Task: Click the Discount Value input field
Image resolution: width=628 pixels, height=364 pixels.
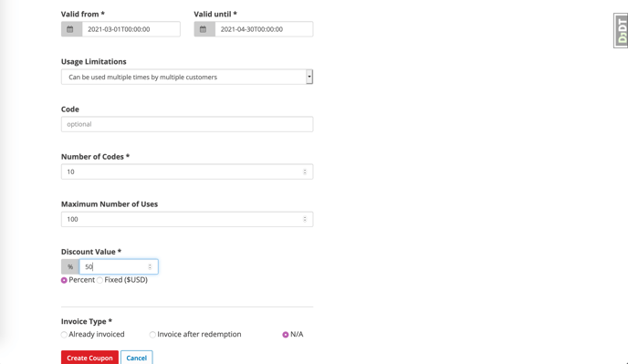Action: (x=119, y=266)
